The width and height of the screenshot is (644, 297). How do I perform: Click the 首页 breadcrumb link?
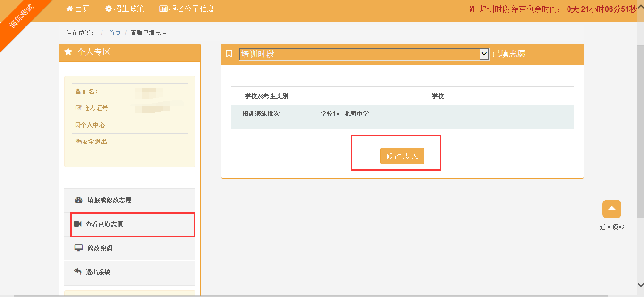115,33
